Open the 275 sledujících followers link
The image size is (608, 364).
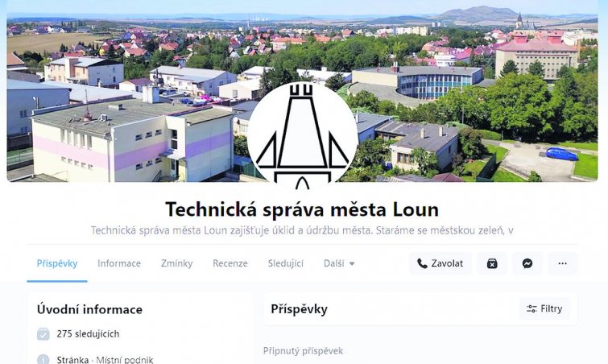point(88,333)
